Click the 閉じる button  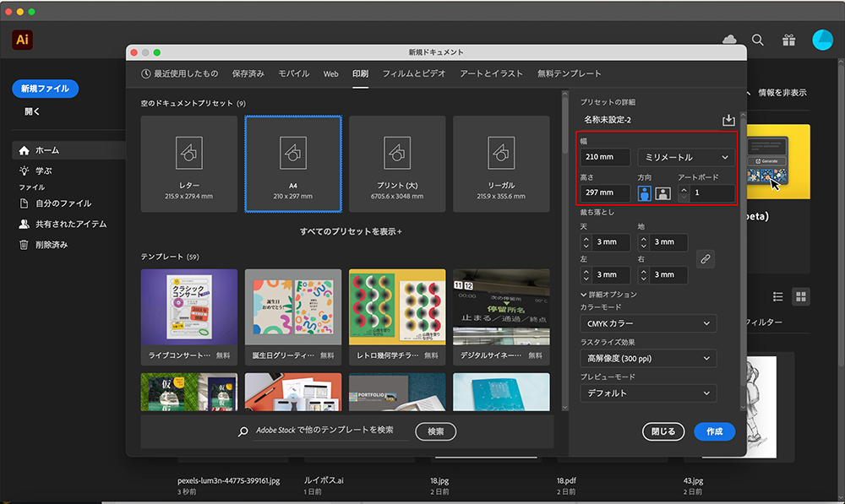click(x=662, y=431)
